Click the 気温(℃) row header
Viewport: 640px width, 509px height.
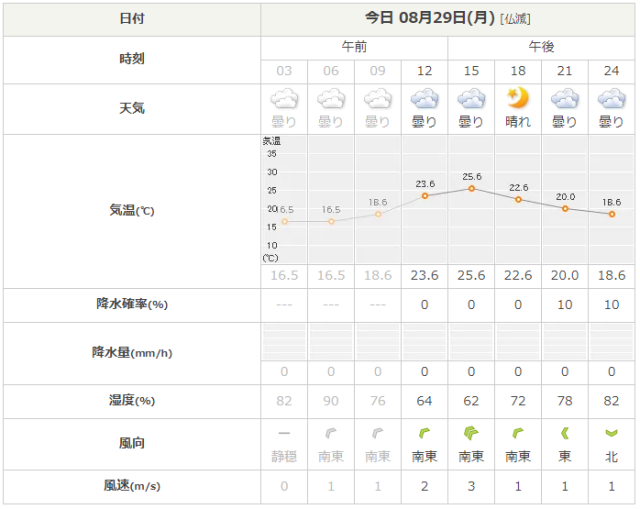[x=132, y=211]
